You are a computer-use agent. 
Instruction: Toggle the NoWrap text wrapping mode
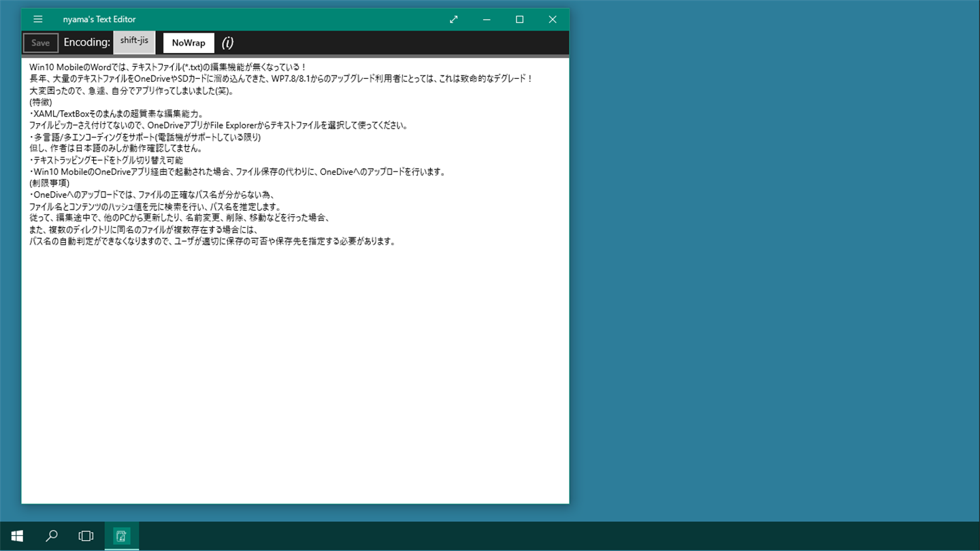pos(189,43)
